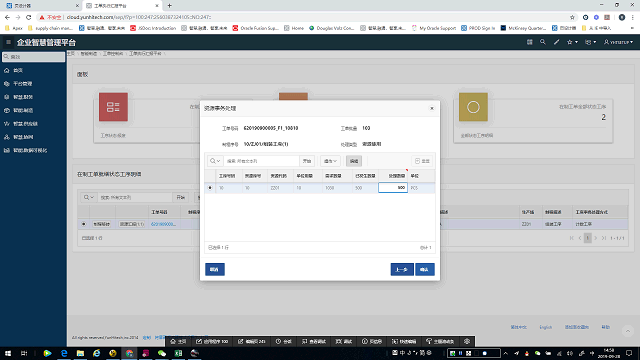Bookmark this page with star icon in address bar

tap(572, 17)
